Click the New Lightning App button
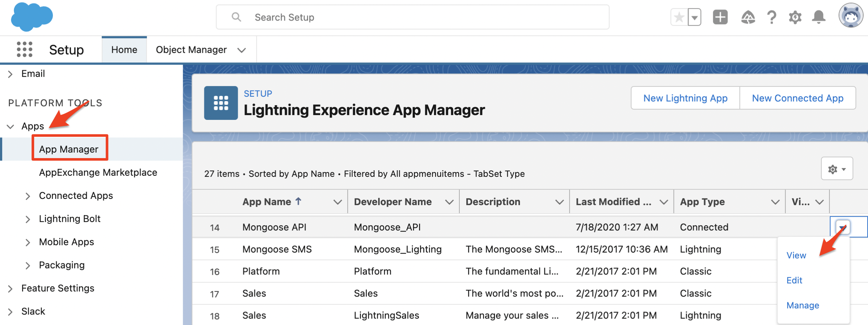 click(x=685, y=98)
